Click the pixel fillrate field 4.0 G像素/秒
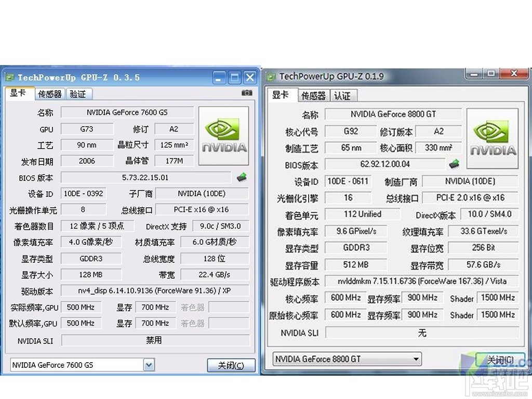 91,242
